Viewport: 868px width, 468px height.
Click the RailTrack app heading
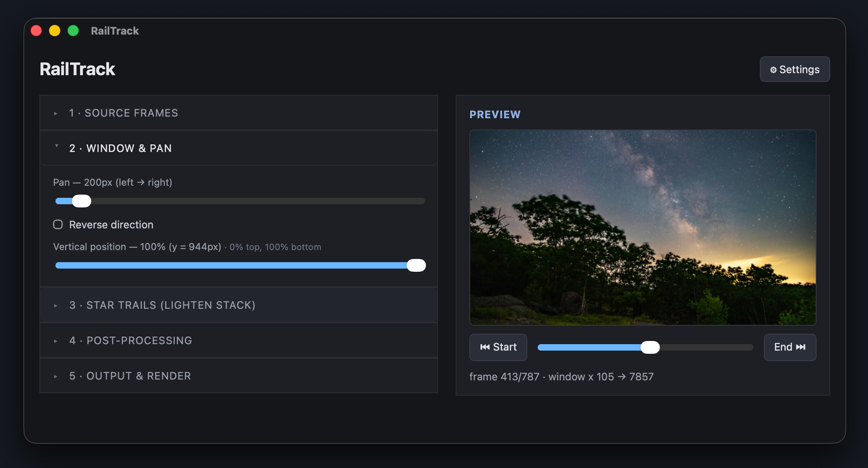pyautogui.click(x=77, y=69)
